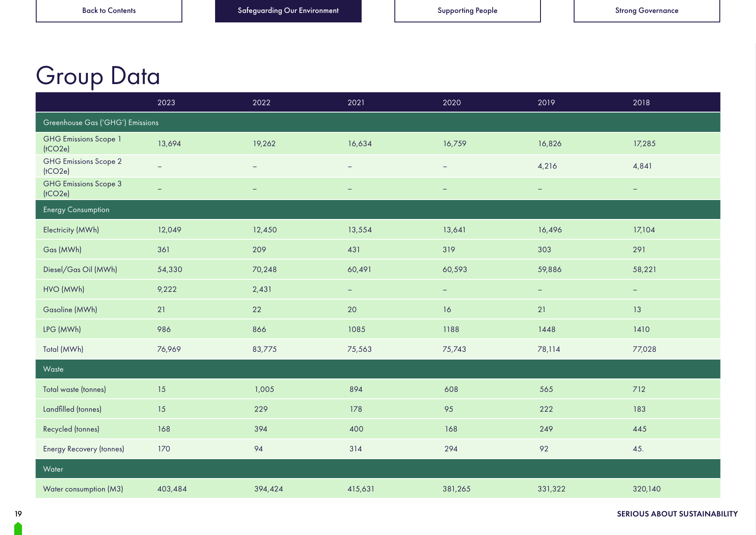Select Electricity value 17,104 for 2018
The height and width of the screenshot is (535, 756).
coord(644,230)
